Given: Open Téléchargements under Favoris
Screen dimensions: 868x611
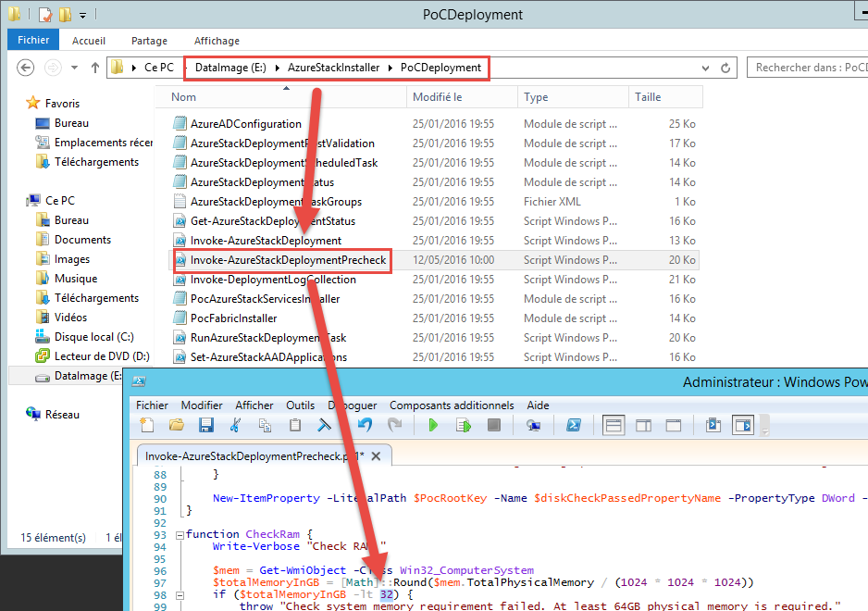Looking at the screenshot, I should [x=96, y=162].
